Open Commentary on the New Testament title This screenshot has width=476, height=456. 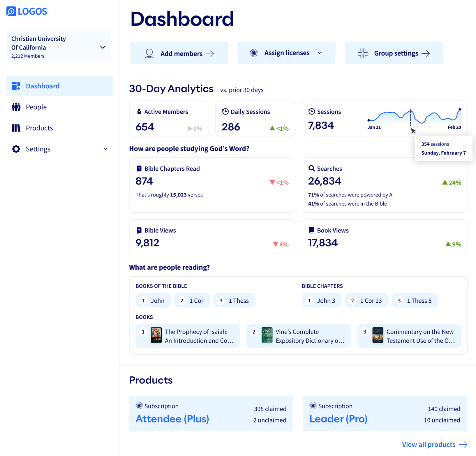[x=421, y=336]
